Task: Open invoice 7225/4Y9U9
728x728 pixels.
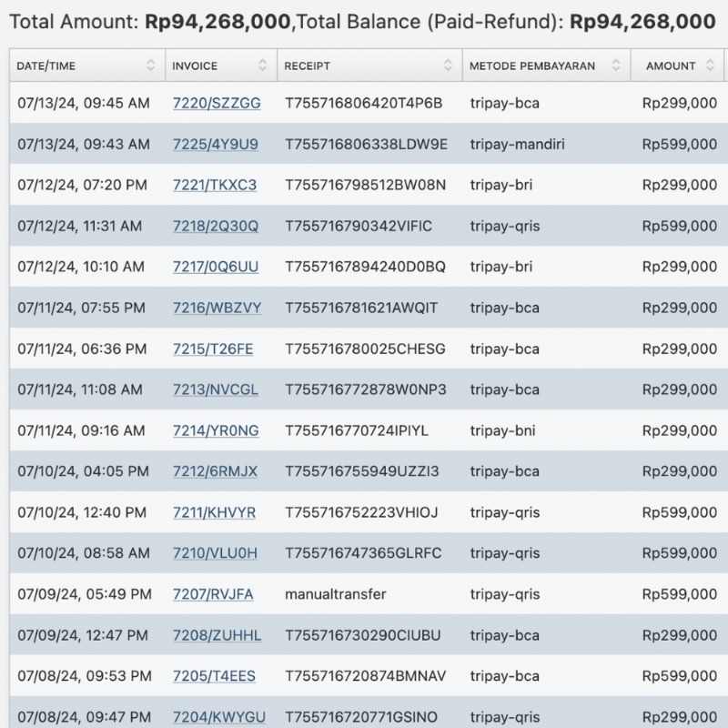Action: tap(216, 144)
